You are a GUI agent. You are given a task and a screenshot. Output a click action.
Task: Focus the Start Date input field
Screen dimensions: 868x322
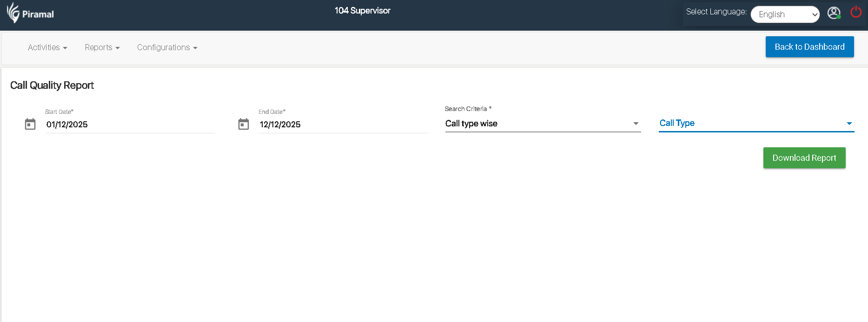pyautogui.click(x=129, y=125)
